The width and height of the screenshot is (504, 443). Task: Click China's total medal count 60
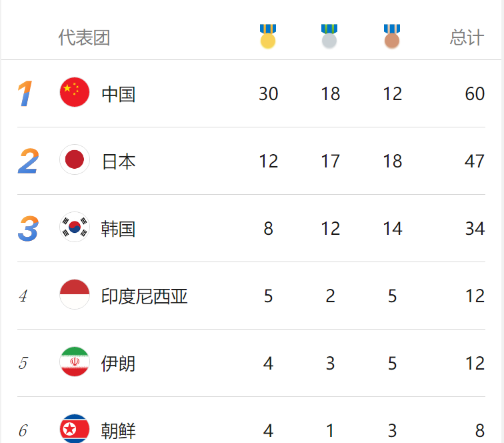coord(475,94)
